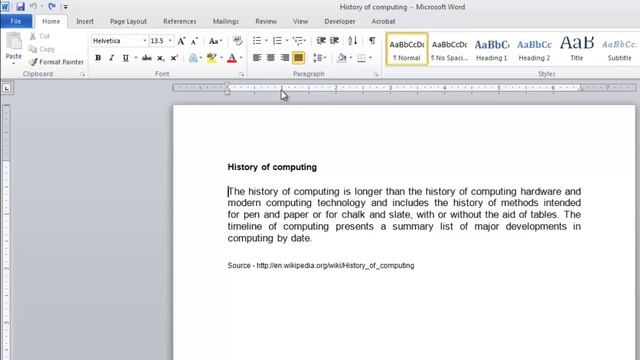Click the Shading paint bucket
640x360 pixels.
pyautogui.click(x=342, y=58)
